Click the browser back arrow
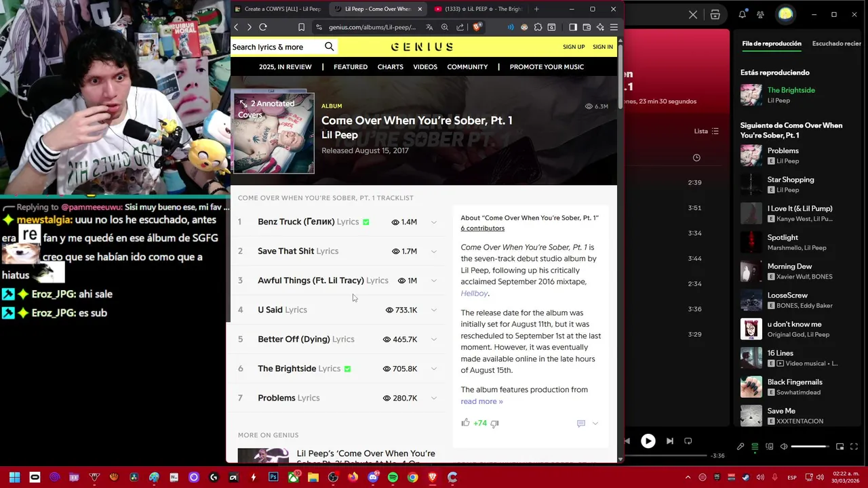Image resolution: width=868 pixels, height=488 pixels. tap(236, 27)
